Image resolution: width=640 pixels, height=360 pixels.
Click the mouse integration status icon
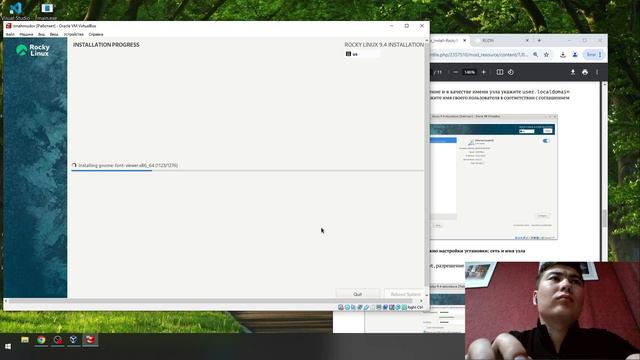398,307
